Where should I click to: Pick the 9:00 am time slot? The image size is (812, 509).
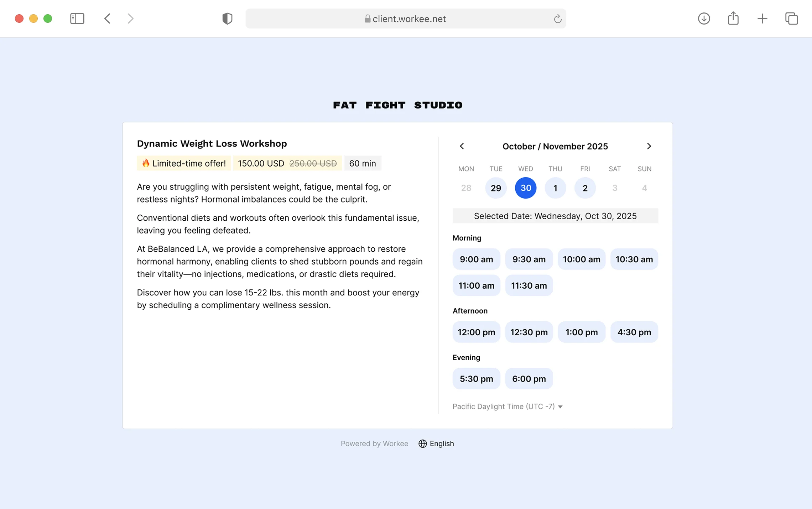476,259
